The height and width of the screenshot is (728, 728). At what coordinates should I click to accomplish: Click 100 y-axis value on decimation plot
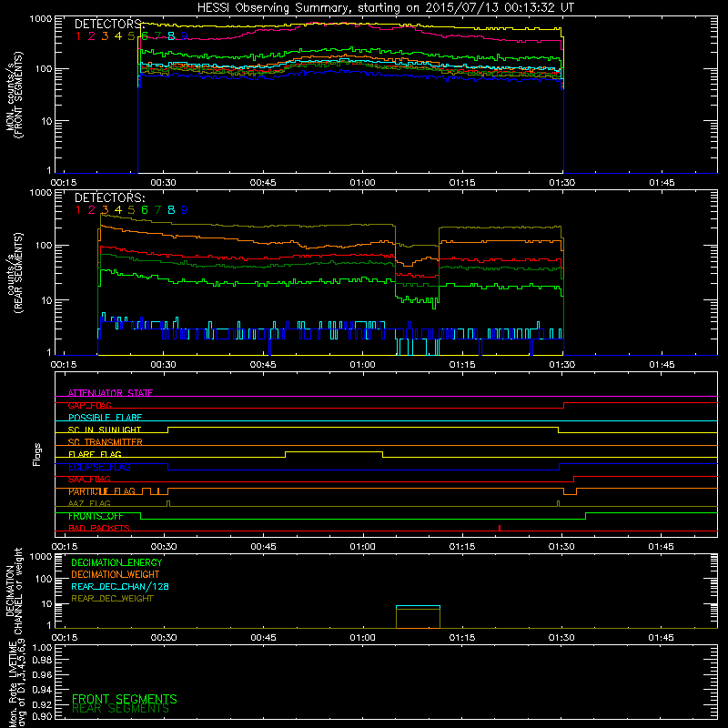pyautogui.click(x=44, y=579)
